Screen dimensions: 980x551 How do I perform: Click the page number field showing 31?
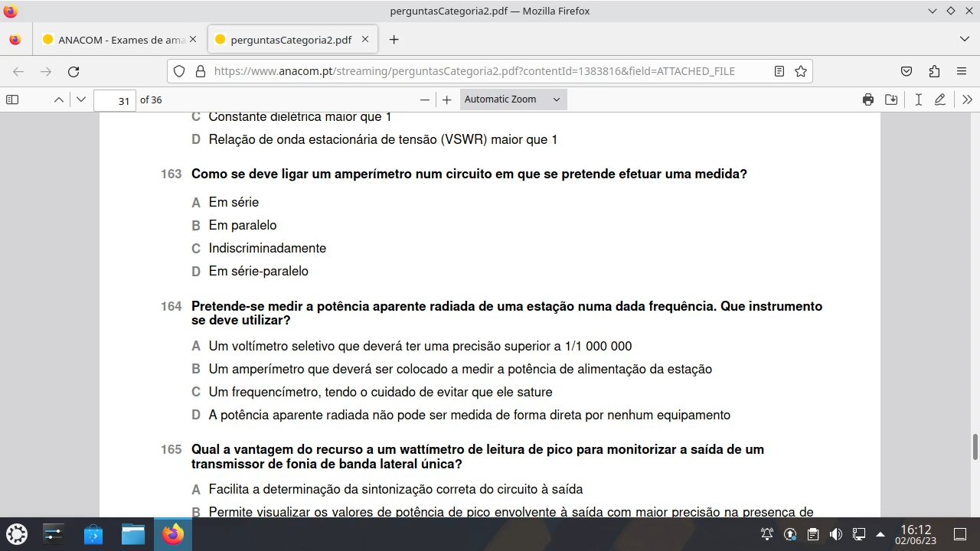coord(115,100)
